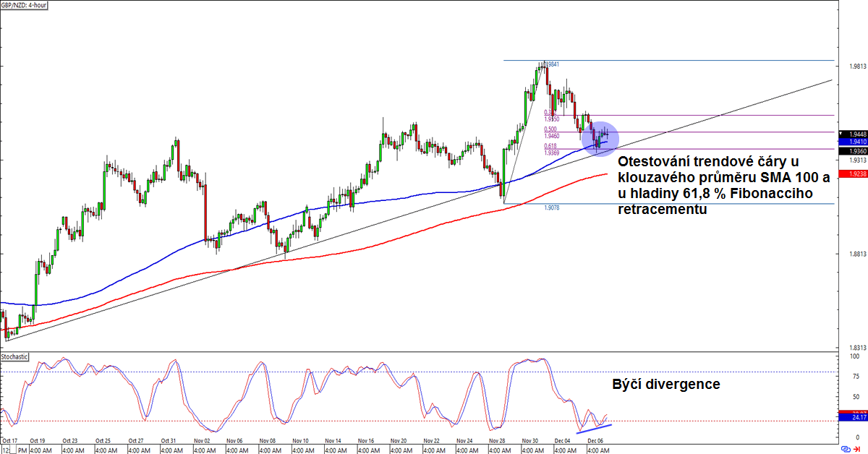
Task: Click the stochastic value tag 24.17
Action: click(x=852, y=417)
